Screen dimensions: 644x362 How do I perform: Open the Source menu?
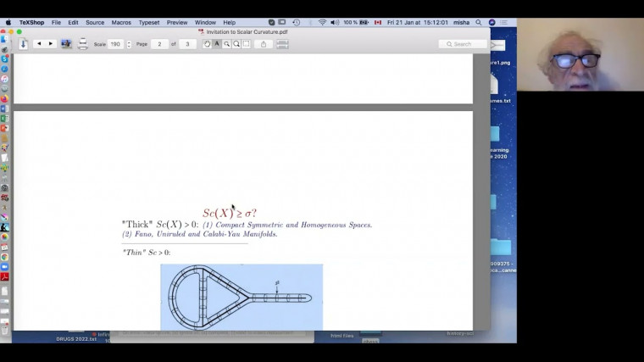click(95, 23)
